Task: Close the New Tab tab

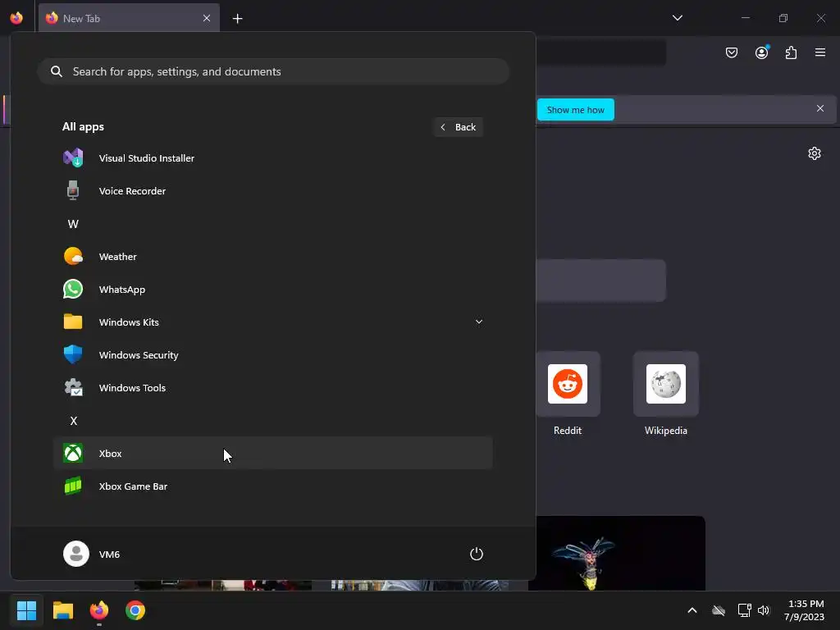Action: point(207,18)
